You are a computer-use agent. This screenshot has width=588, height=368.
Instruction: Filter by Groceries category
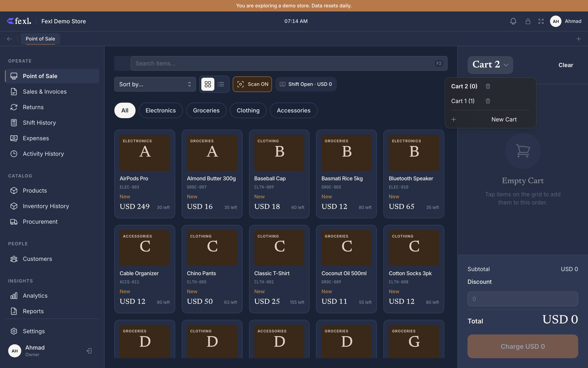click(206, 110)
